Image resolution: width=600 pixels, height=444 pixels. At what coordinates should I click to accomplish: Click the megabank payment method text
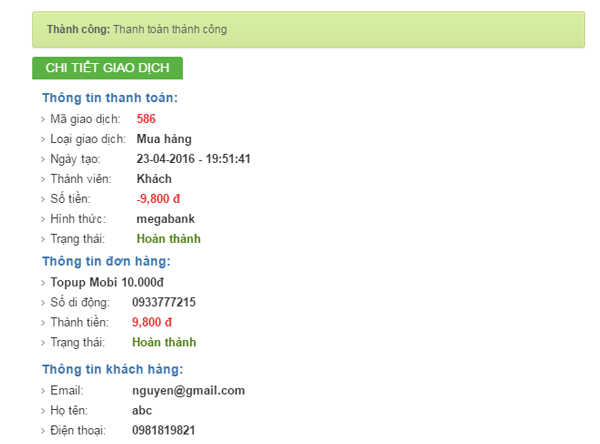coord(165,219)
